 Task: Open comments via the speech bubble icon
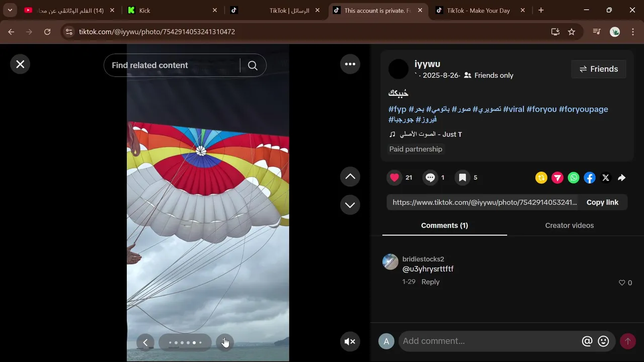(x=430, y=177)
